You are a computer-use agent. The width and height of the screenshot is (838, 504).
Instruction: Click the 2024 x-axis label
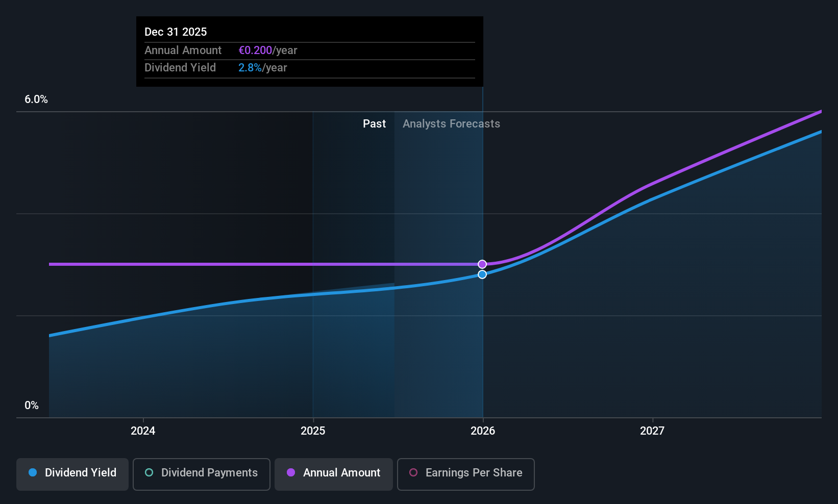tap(143, 431)
